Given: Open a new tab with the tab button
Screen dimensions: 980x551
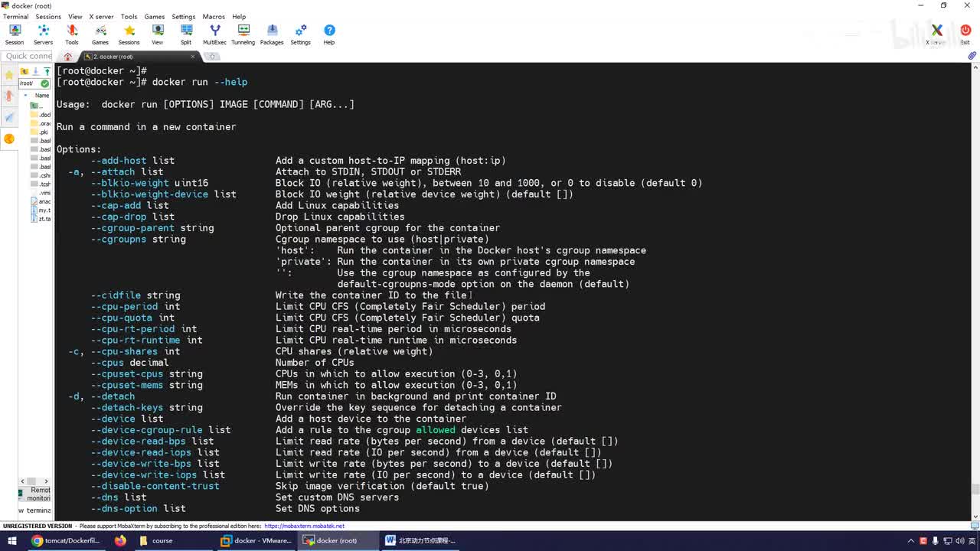Looking at the screenshot, I should click(211, 57).
